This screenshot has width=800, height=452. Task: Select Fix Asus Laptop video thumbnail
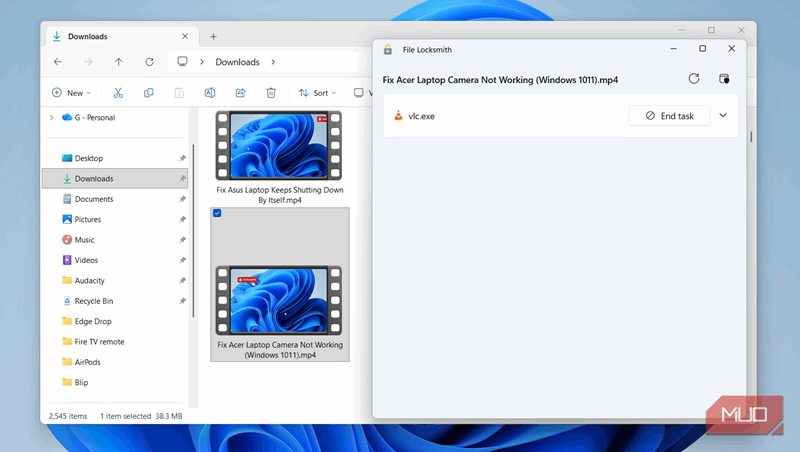279,145
